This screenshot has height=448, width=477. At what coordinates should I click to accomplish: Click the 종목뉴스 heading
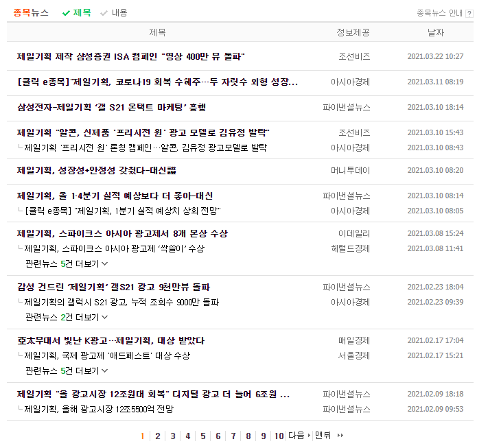31,13
